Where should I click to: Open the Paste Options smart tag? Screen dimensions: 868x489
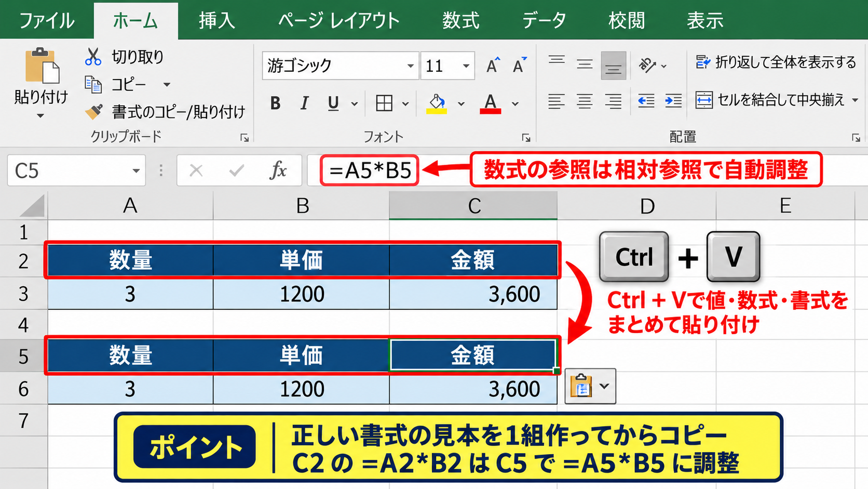click(590, 386)
